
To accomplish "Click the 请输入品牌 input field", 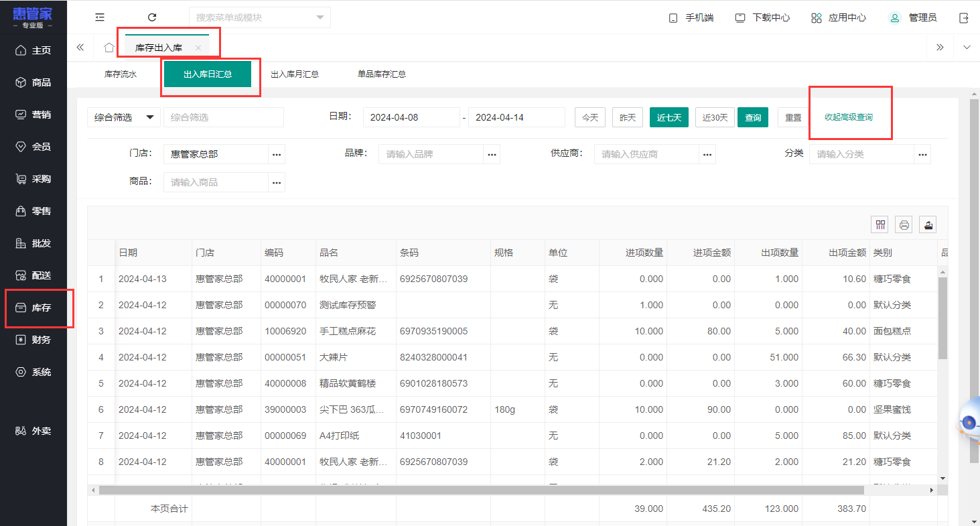I will click(431, 154).
